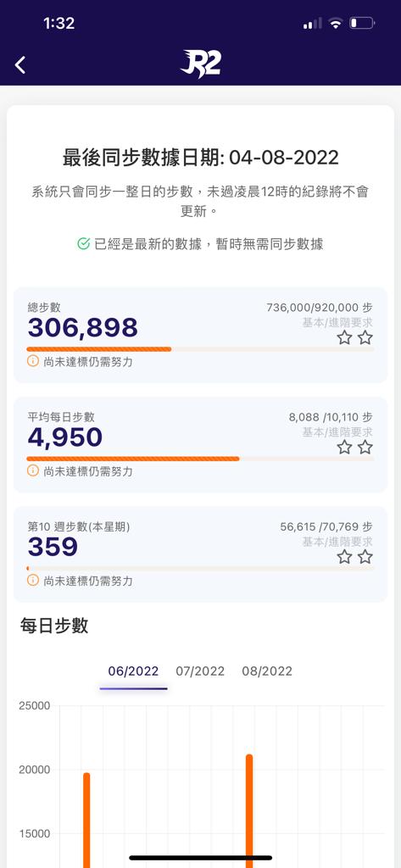Tap the 21000-step orange bar in chart
401x868 pixels.
point(249,810)
